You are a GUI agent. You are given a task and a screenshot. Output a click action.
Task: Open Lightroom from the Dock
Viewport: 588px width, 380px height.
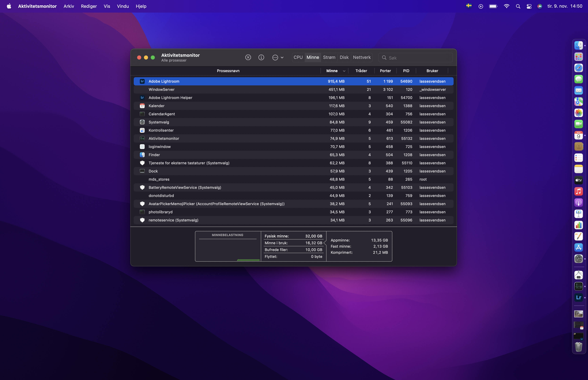tap(578, 297)
